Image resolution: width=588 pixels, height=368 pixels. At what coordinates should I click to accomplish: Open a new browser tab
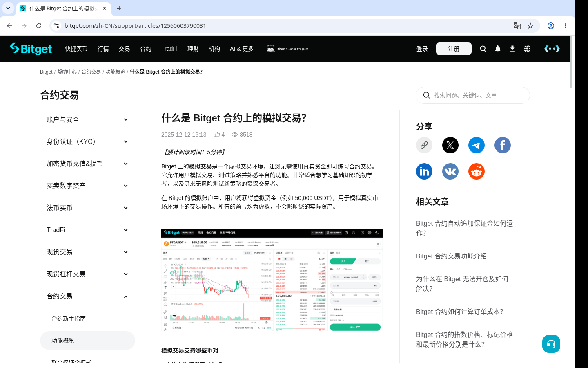[119, 8]
